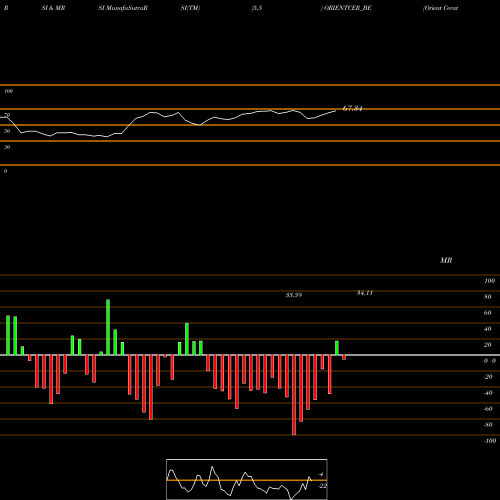Click the 33.59 value in MR panel

(x=294, y=295)
